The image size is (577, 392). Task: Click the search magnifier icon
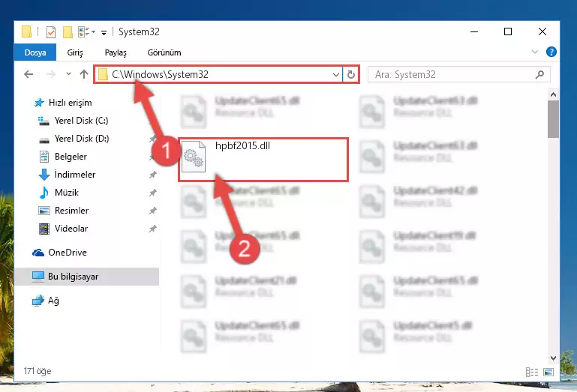click(539, 75)
